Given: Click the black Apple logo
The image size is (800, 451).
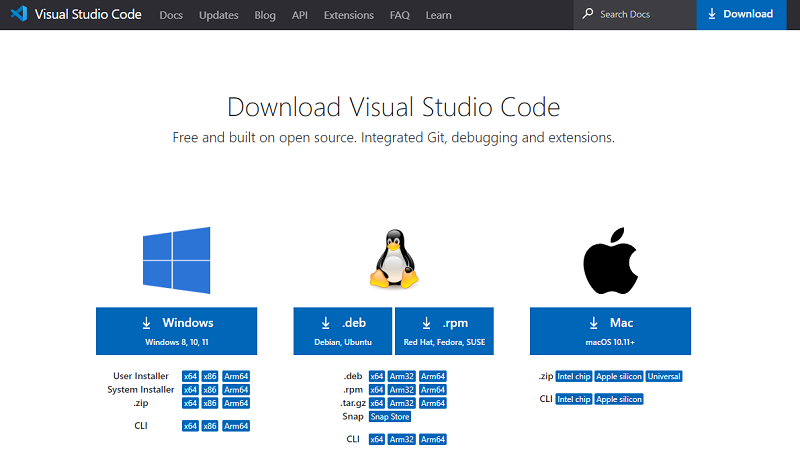Looking at the screenshot, I should tap(611, 261).
